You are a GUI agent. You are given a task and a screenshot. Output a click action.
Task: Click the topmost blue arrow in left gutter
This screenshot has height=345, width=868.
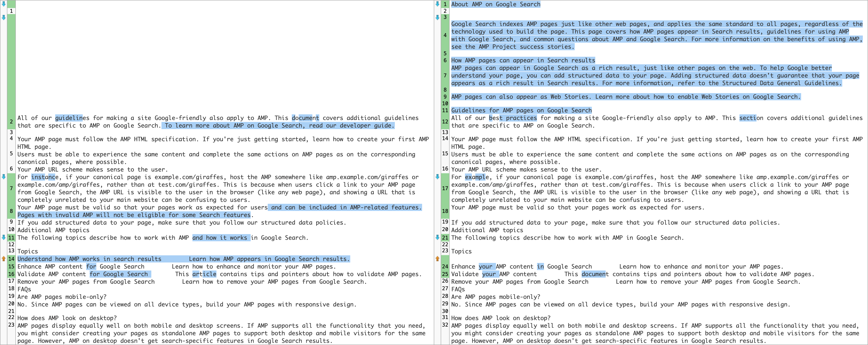[x=4, y=4]
